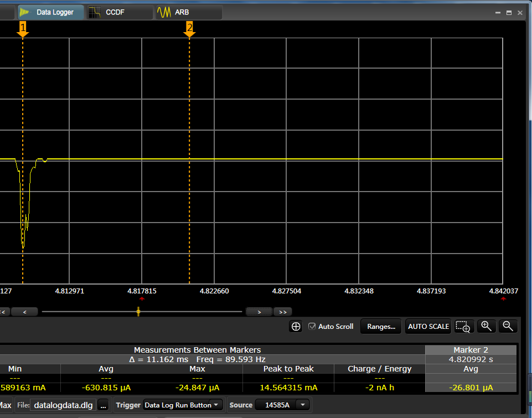Screen dimensions: 532x418
Task: Click the Avg value -630.815 µA
Action: (x=106, y=388)
